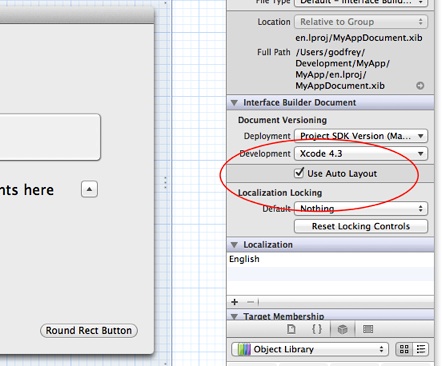Open the Deployment Project SDK Version dropdown

click(x=361, y=136)
